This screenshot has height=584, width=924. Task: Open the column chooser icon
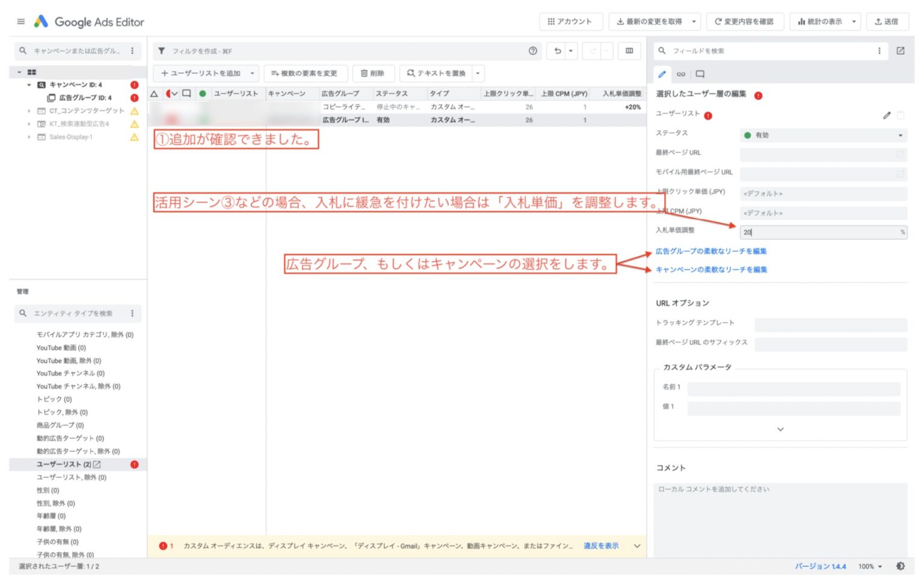click(x=629, y=51)
